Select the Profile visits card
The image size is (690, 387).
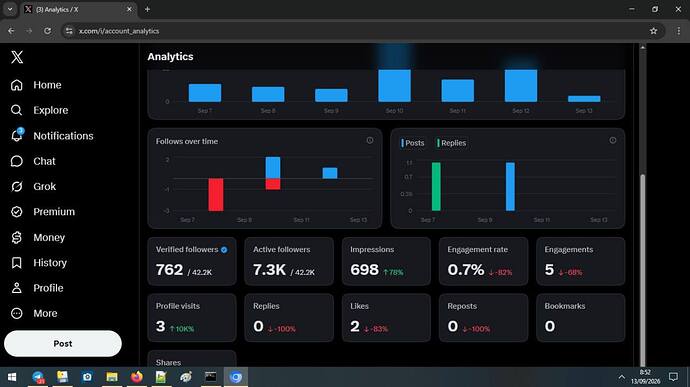pos(192,318)
